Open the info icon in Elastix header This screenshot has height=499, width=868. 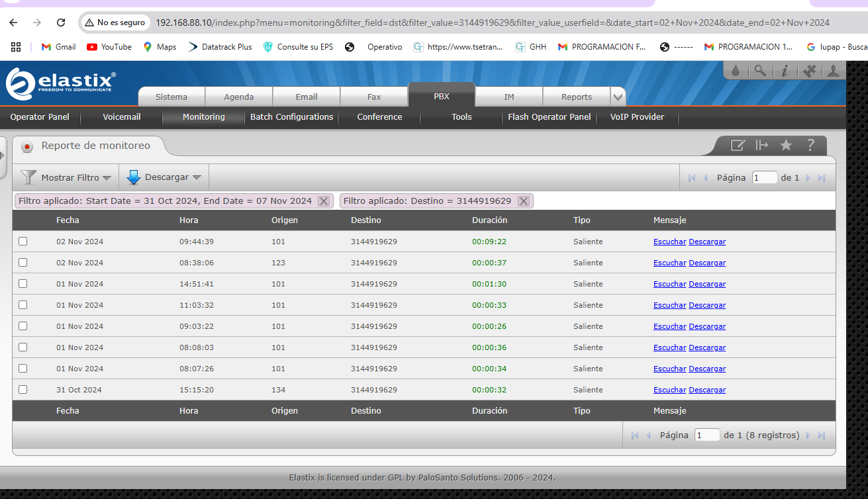pyautogui.click(x=785, y=71)
